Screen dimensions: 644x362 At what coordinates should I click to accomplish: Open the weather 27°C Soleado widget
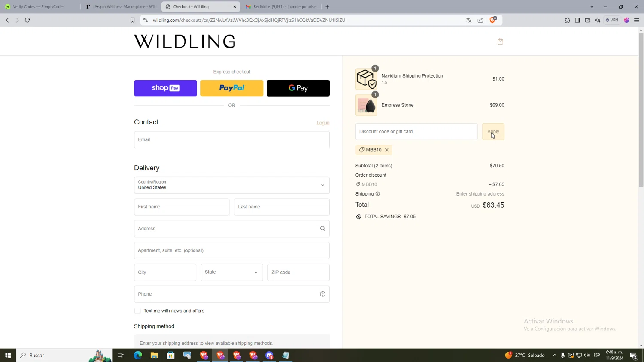[525, 356]
